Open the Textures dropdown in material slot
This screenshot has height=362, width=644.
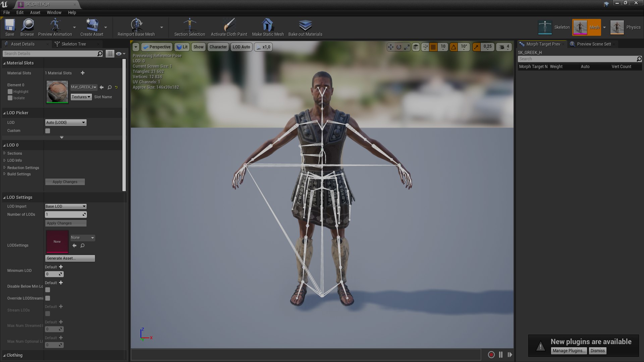click(81, 97)
